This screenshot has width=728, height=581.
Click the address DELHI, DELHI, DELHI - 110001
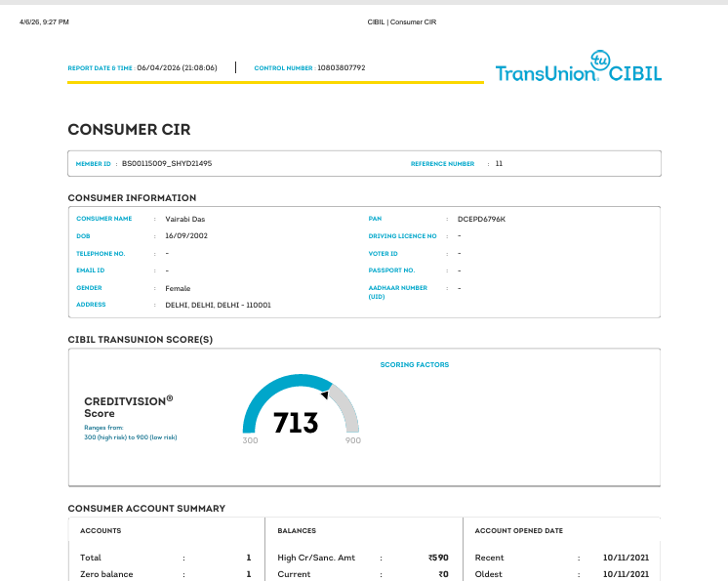pos(219,305)
